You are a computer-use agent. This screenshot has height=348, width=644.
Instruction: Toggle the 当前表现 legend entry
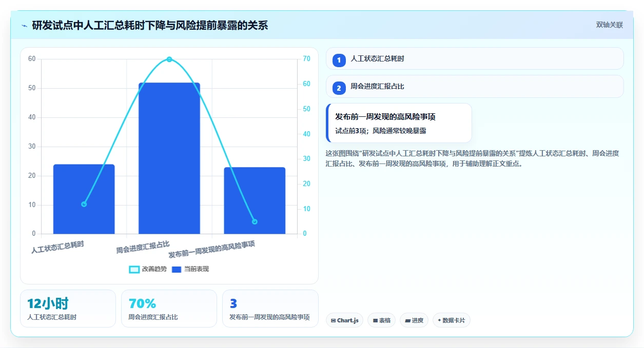click(190, 269)
